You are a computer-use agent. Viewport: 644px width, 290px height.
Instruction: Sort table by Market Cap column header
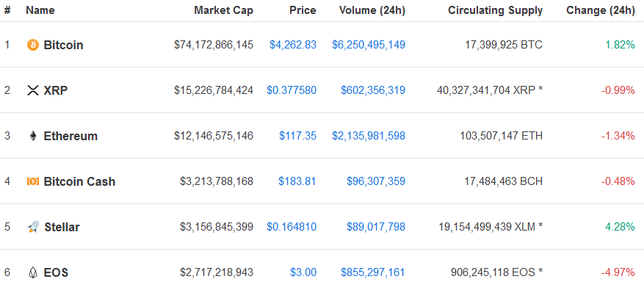pos(224,11)
